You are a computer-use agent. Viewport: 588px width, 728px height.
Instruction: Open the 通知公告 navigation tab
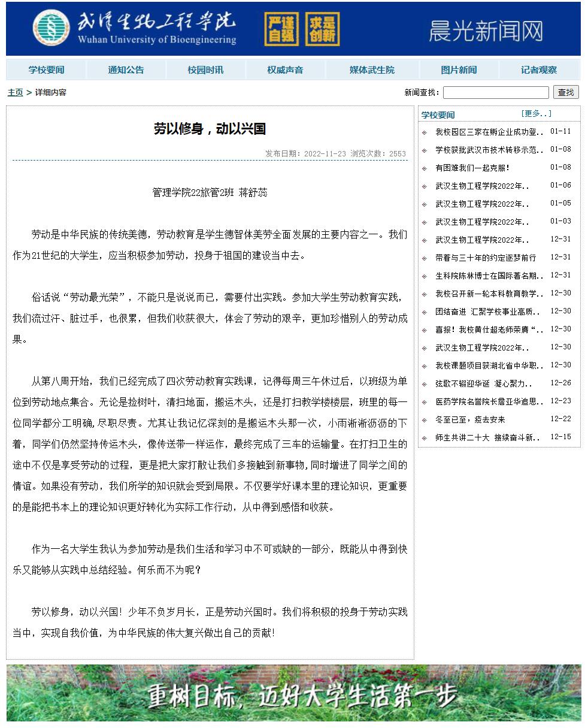pos(126,70)
